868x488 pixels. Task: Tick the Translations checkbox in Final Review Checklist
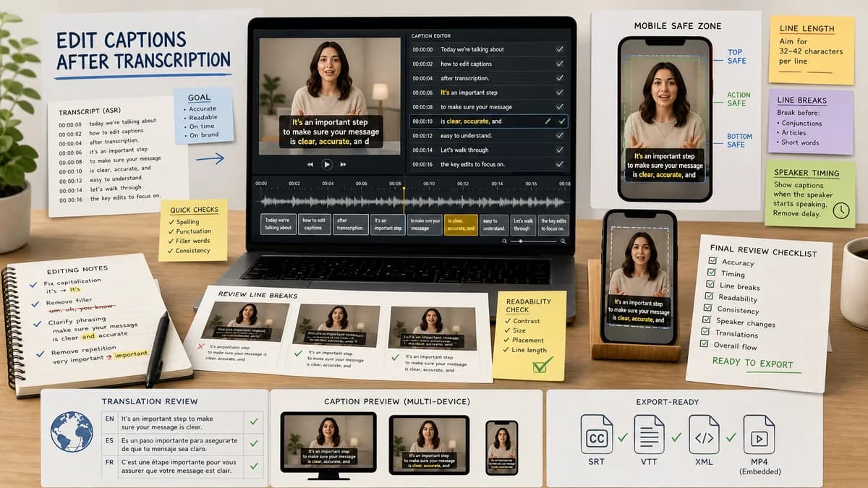coord(706,332)
